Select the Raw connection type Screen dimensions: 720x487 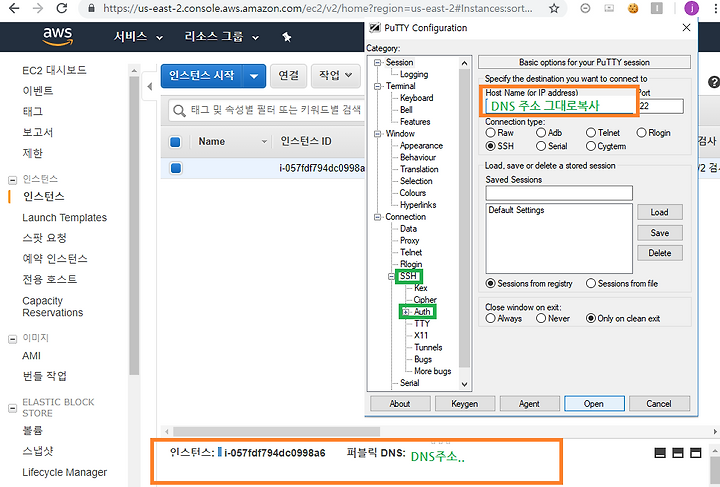(490, 133)
